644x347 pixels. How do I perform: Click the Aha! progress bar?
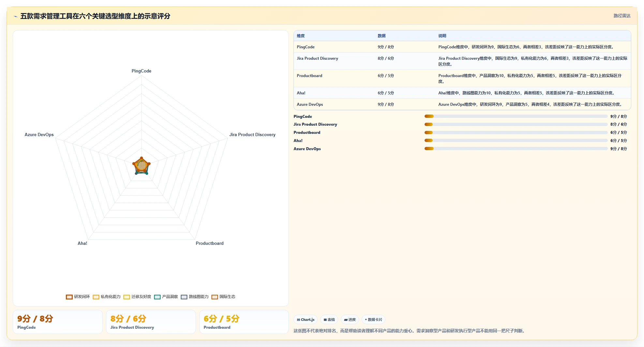point(516,140)
